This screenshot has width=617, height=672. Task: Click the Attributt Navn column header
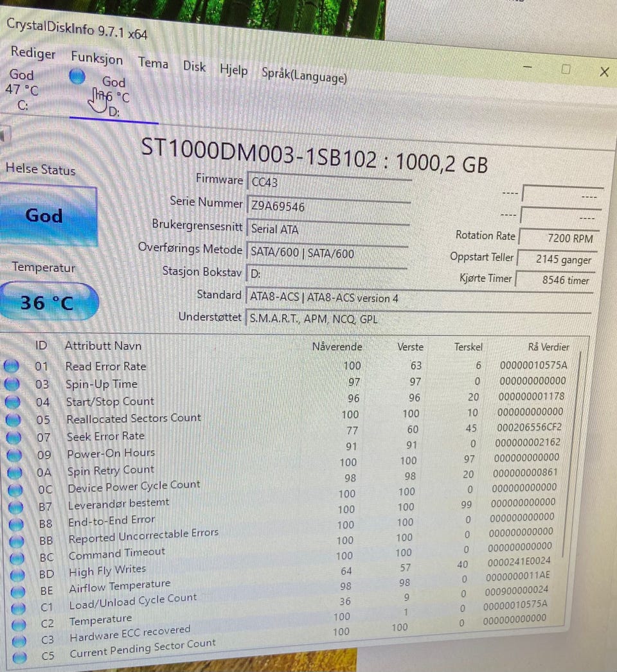pos(103,346)
